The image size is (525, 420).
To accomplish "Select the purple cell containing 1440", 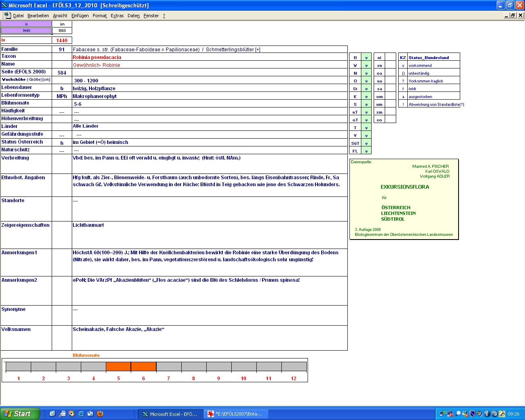I will click(26, 30).
